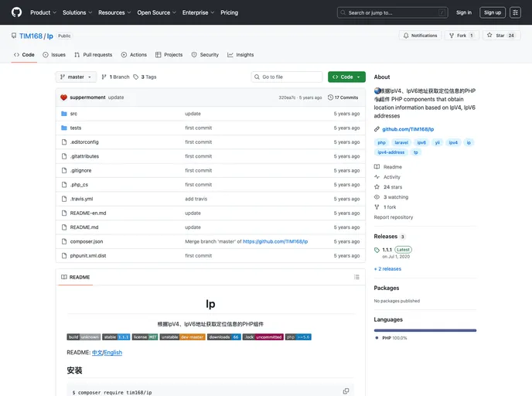This screenshot has height=396, width=532.
Task: Click the search magnifier icon in header
Action: coord(343,12)
